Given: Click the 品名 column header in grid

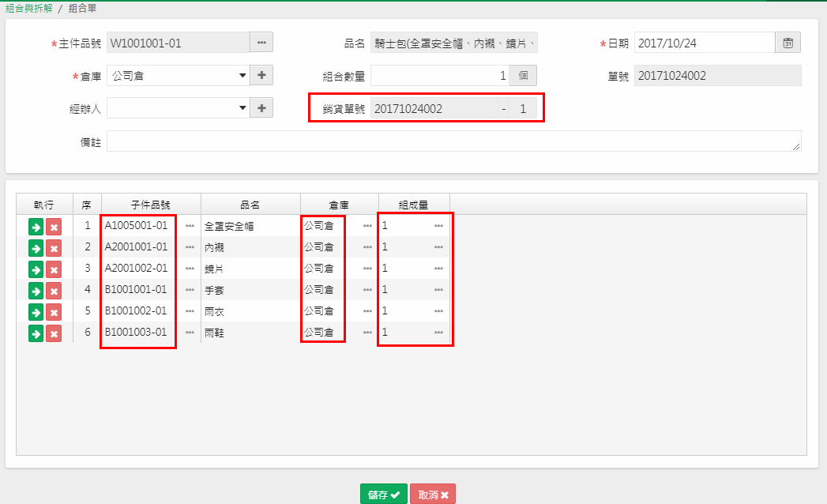Looking at the screenshot, I should click(250, 205).
